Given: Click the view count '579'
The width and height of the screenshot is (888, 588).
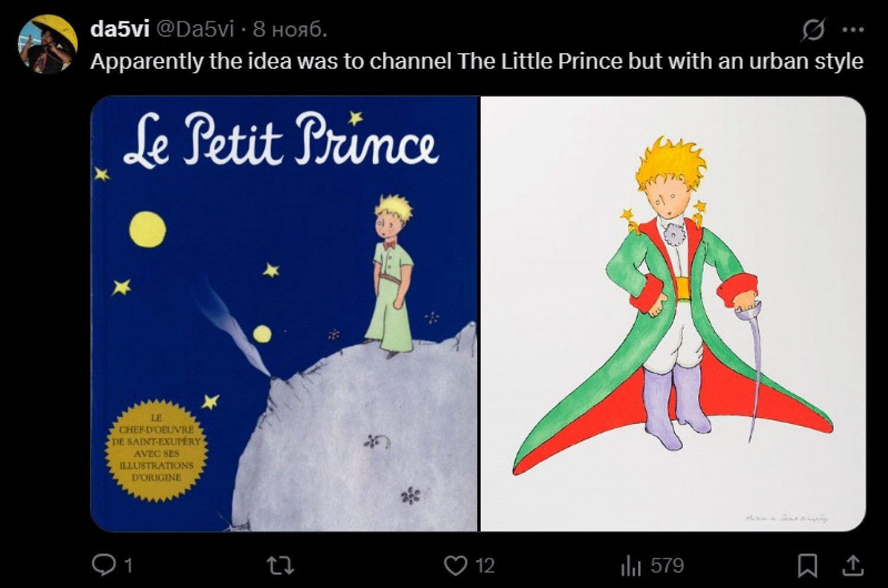Looking at the screenshot, I should 667,565.
